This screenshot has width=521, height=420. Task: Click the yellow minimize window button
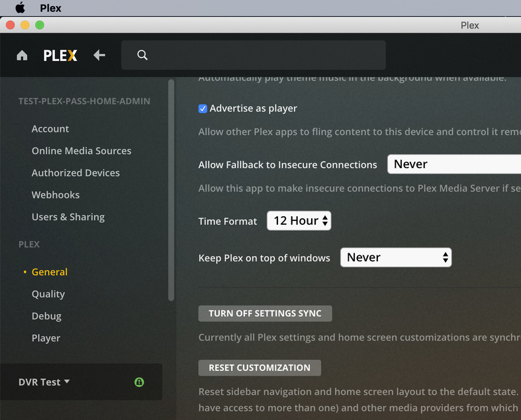pos(25,25)
